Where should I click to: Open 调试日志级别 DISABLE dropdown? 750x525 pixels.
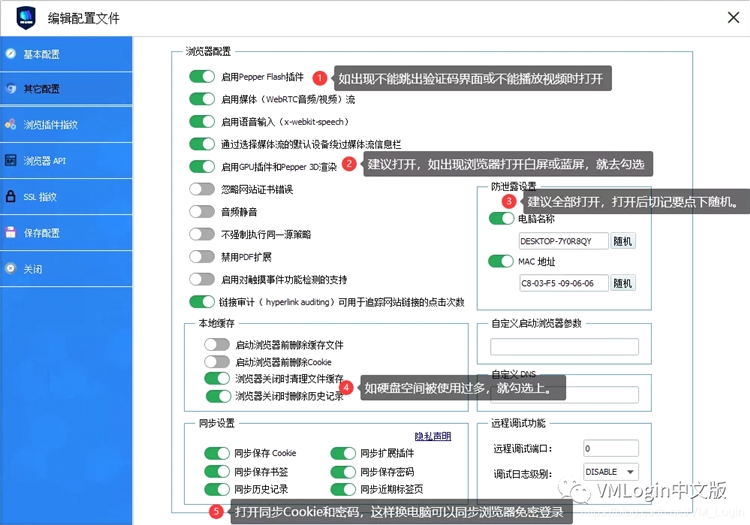pos(611,471)
